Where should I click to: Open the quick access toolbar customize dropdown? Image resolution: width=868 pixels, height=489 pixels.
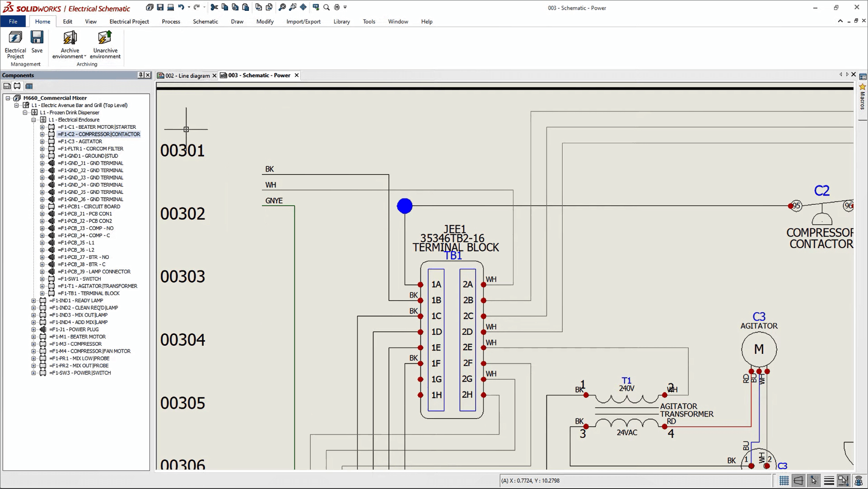[345, 7]
